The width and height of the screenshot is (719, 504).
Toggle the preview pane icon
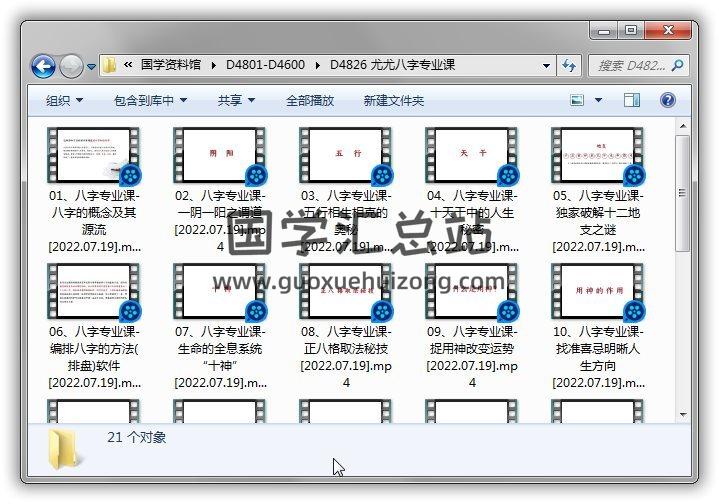click(631, 100)
